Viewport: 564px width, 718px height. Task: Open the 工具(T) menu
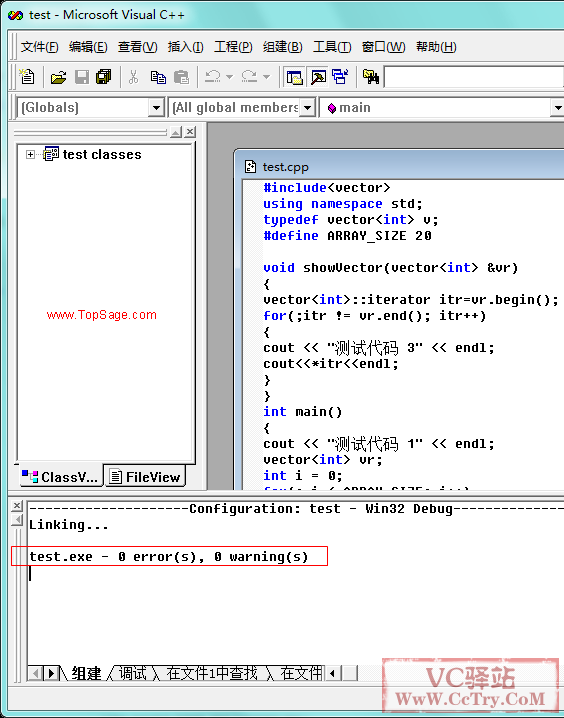332,47
